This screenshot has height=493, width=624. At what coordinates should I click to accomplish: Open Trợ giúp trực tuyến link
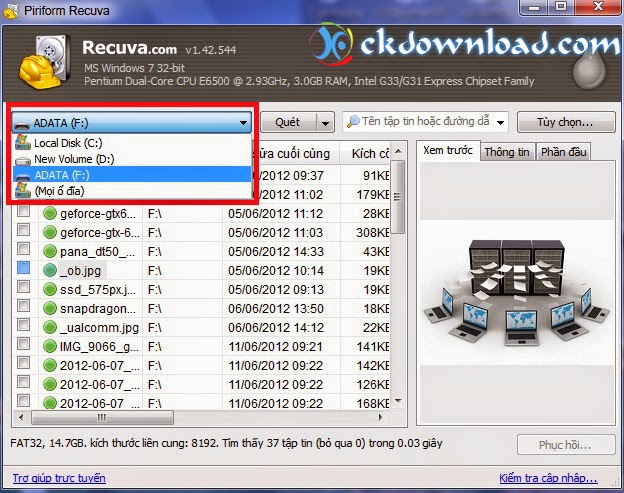[59, 478]
